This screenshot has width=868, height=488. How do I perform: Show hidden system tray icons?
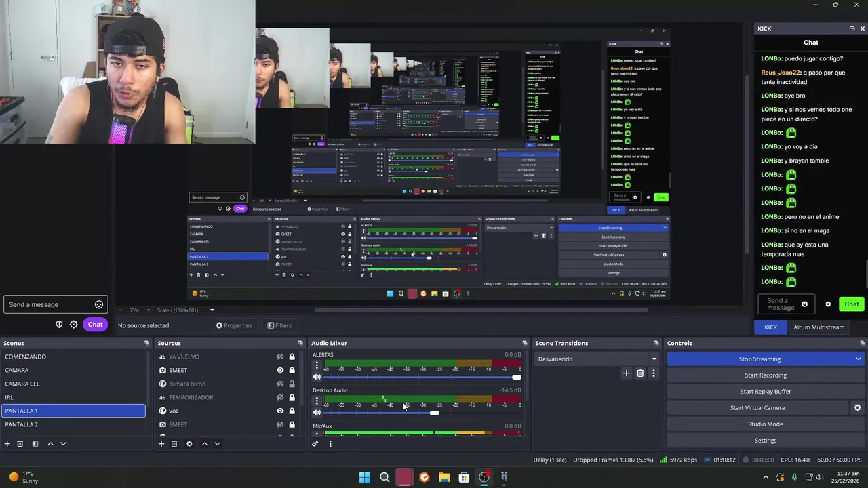click(766, 477)
